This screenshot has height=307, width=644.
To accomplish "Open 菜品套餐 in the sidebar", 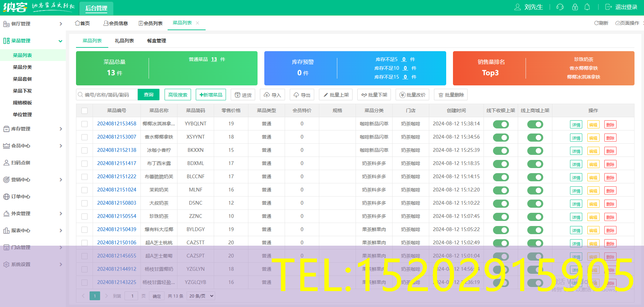I will click(22, 79).
